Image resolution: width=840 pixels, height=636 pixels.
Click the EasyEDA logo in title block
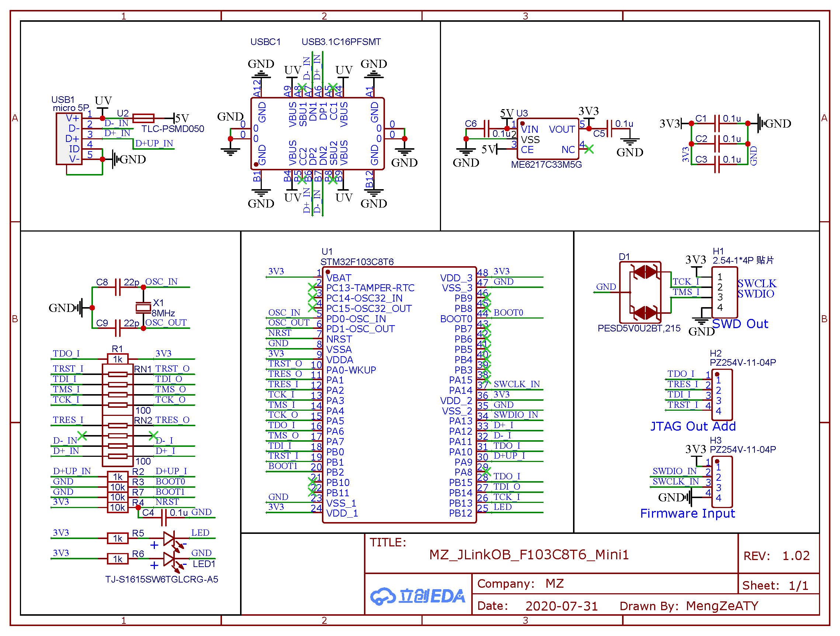(418, 596)
